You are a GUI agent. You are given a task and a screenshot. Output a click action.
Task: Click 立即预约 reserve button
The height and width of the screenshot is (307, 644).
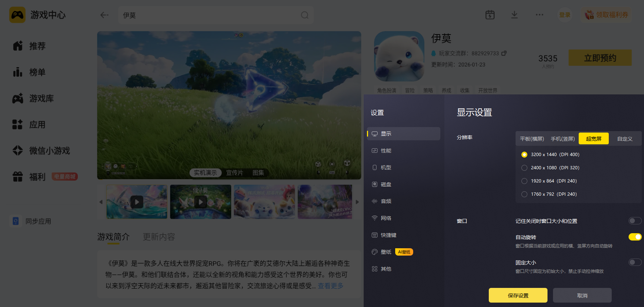tap(600, 58)
